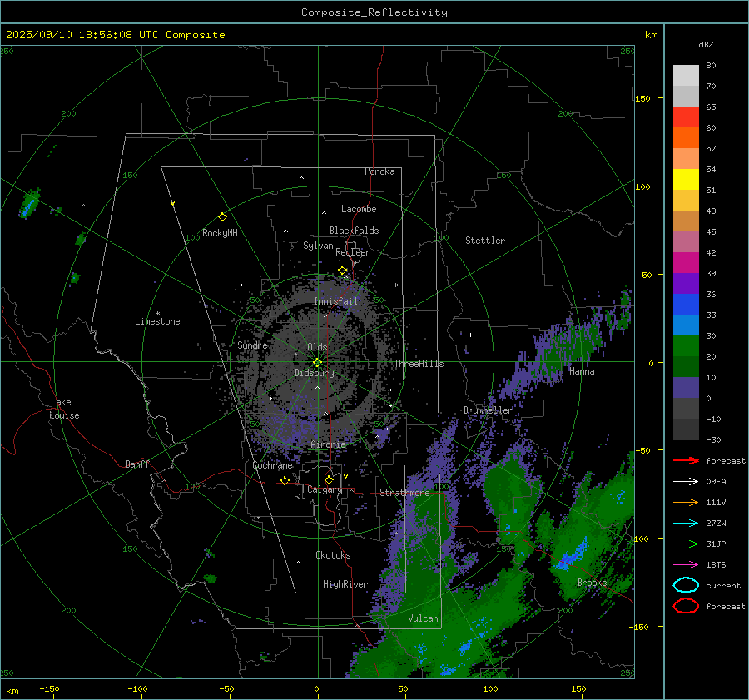Click the RedDeer city label
Image resolution: width=749 pixels, height=700 pixels.
click(x=353, y=252)
